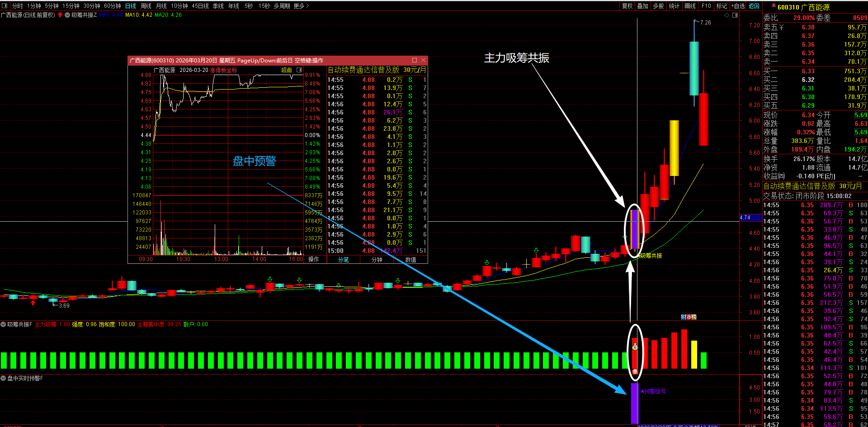The height and width of the screenshot is (427, 868).
Task: Click the 复权 toolbar button
Action: 627,6
